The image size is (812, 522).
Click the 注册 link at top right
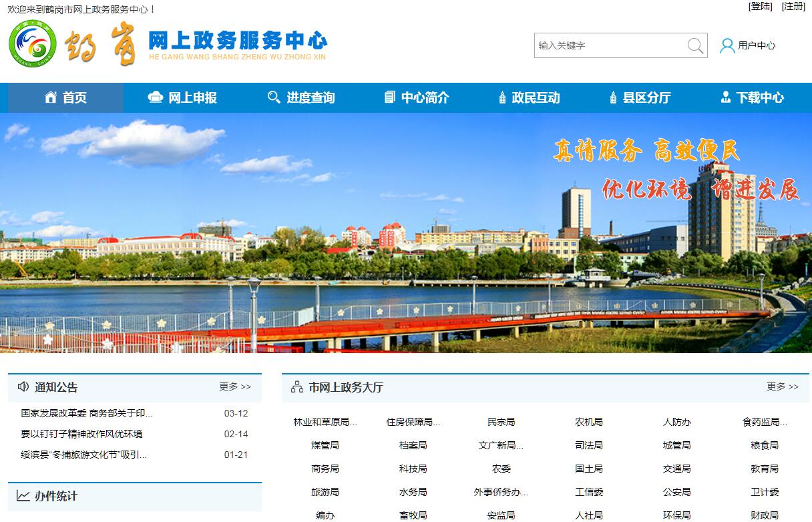pyautogui.click(x=793, y=7)
